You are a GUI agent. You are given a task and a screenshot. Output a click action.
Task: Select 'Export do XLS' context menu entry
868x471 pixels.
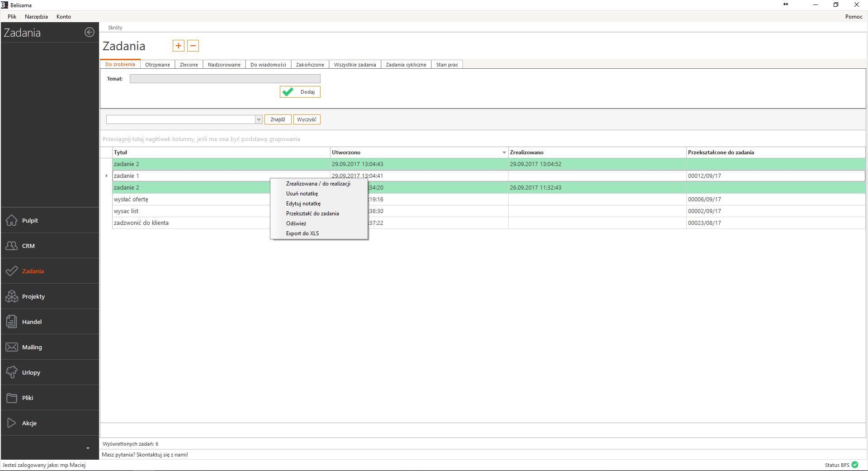(302, 233)
